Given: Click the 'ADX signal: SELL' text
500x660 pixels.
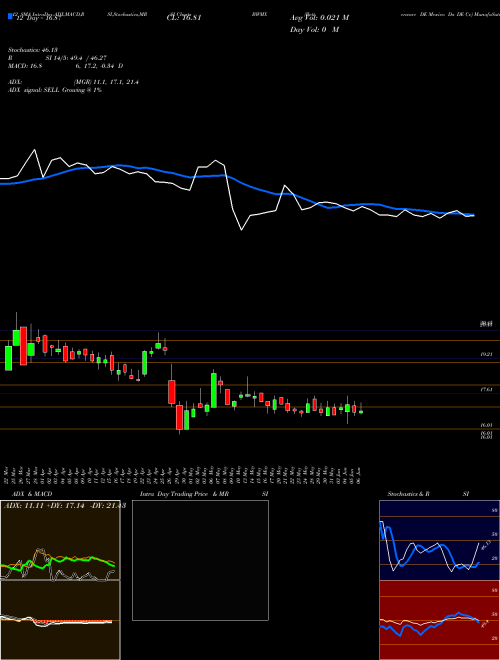Looking at the screenshot, I should coord(34,90).
